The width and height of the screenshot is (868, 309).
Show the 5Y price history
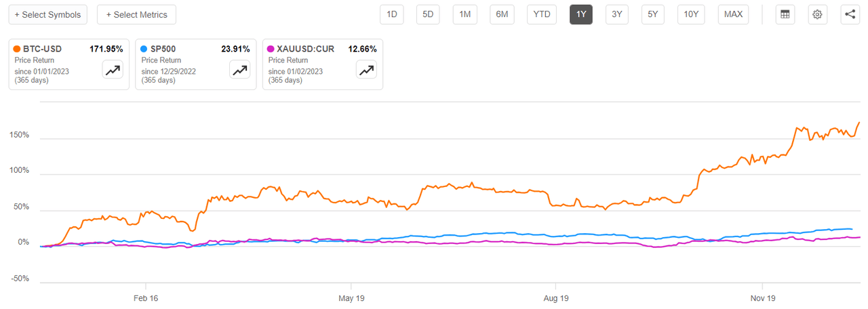[x=652, y=14]
